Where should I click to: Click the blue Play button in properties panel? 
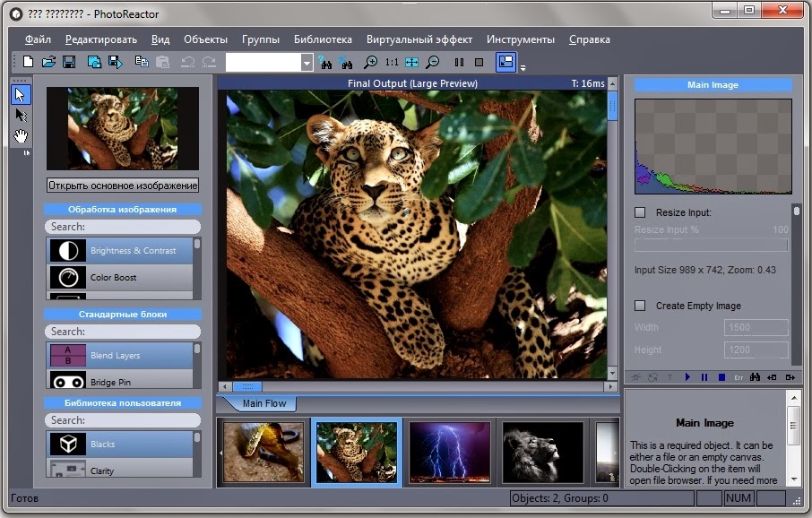687,377
